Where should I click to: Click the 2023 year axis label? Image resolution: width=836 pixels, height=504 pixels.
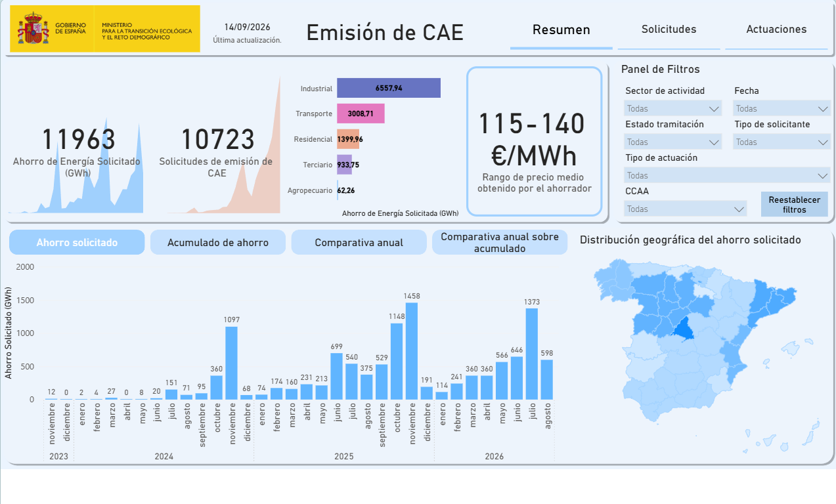[58, 456]
